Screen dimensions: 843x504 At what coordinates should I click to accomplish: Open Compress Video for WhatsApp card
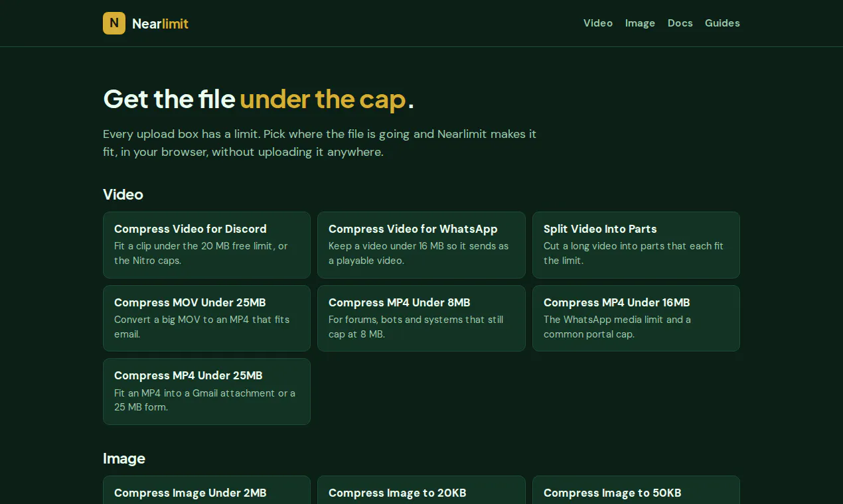[x=421, y=245]
